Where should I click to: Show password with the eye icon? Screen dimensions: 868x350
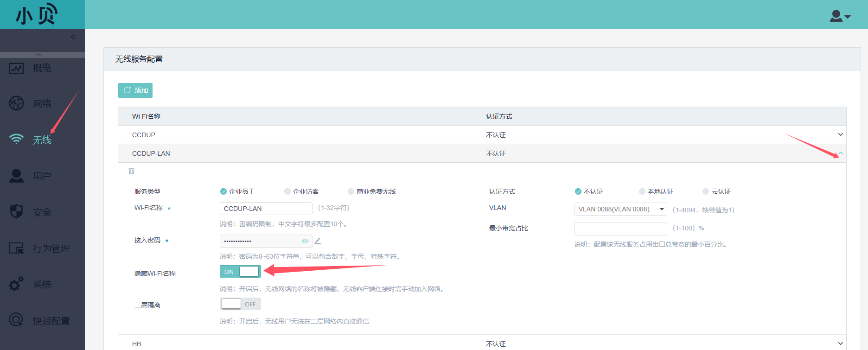point(305,241)
